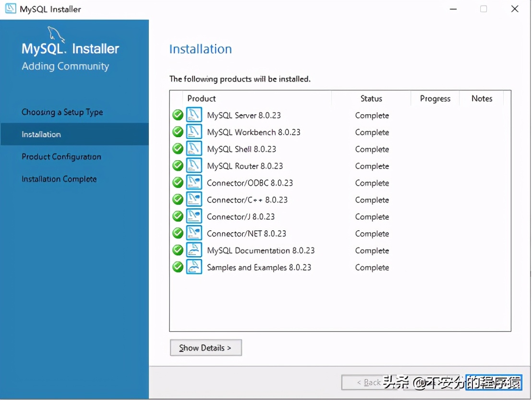Click the green check icon for MySQL Server 8.0.23
The width and height of the screenshot is (532, 401).
pyautogui.click(x=178, y=115)
